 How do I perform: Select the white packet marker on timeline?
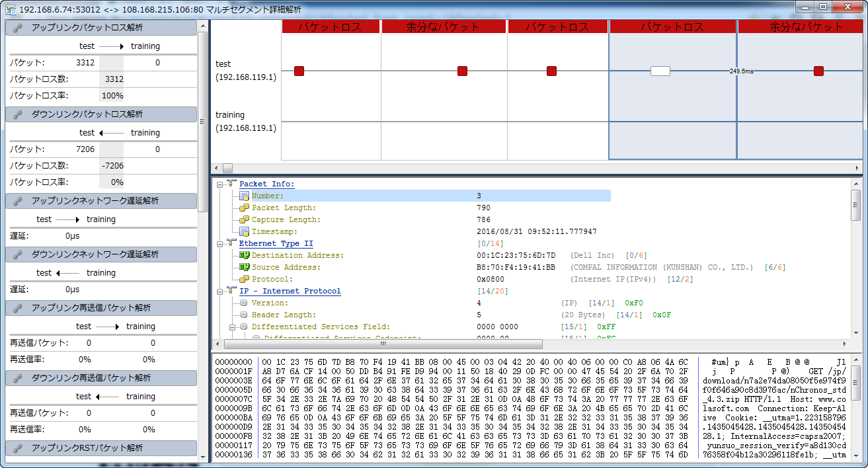[660, 71]
